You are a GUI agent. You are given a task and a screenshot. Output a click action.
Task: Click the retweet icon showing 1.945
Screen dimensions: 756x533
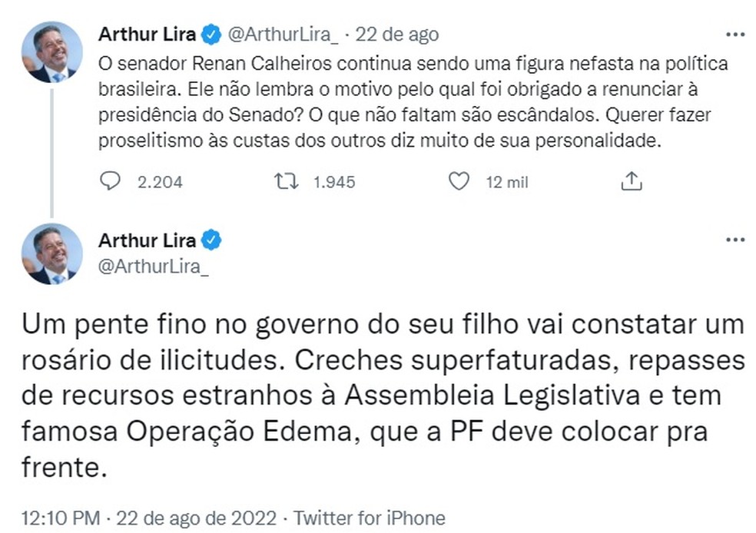(287, 180)
